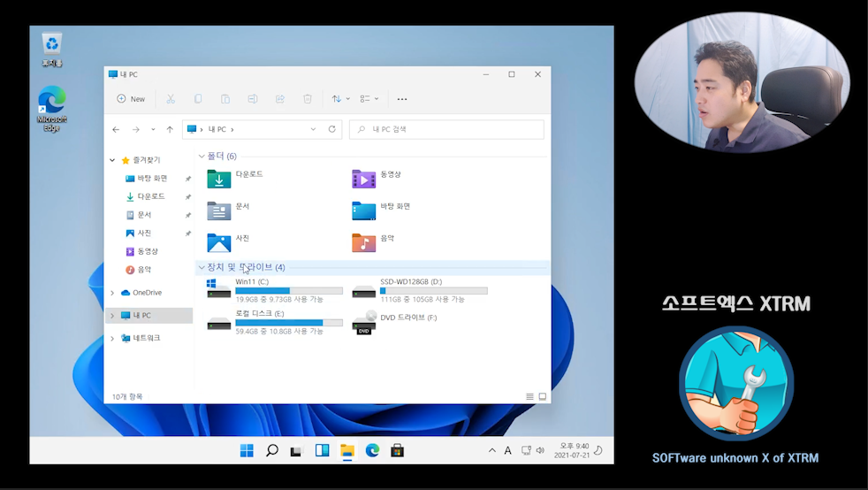Open recent locations dropdown chevron
The image size is (868, 490).
coord(153,129)
